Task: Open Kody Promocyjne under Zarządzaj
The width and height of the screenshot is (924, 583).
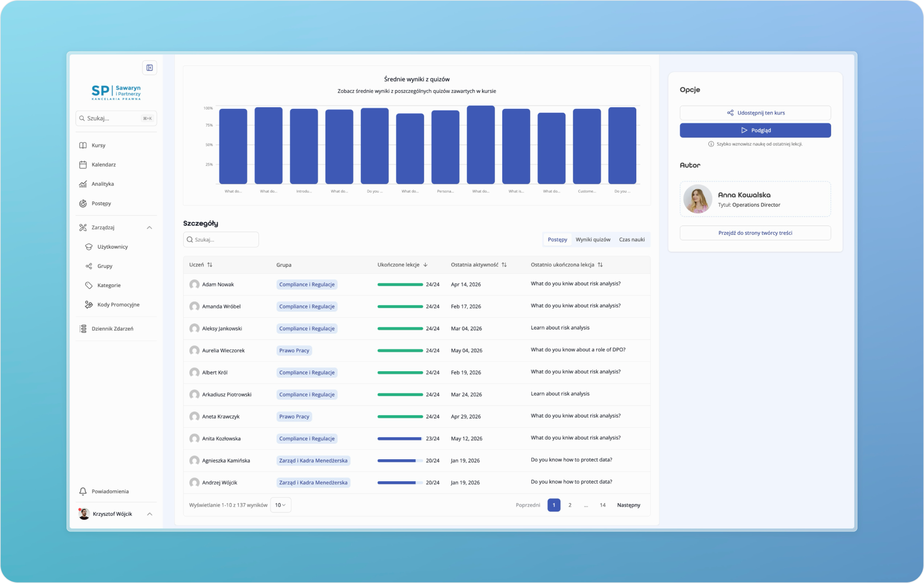Action: pos(119,305)
